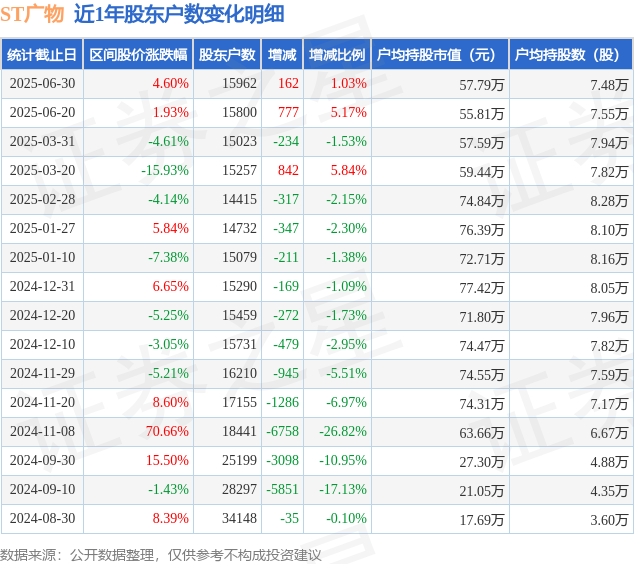Click shareholder count 15023
634x564 pixels.
pyautogui.click(x=239, y=142)
